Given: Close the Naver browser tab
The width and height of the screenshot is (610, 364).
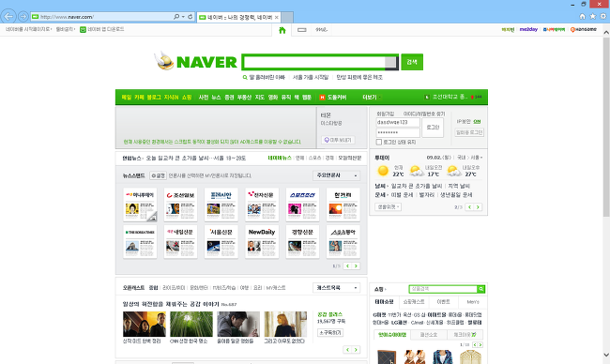Looking at the screenshot, I should [277, 17].
